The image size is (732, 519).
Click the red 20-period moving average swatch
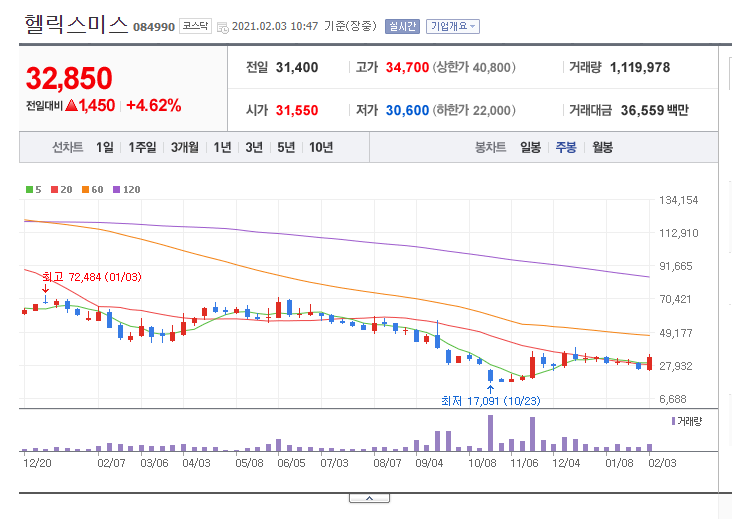[x=54, y=189]
